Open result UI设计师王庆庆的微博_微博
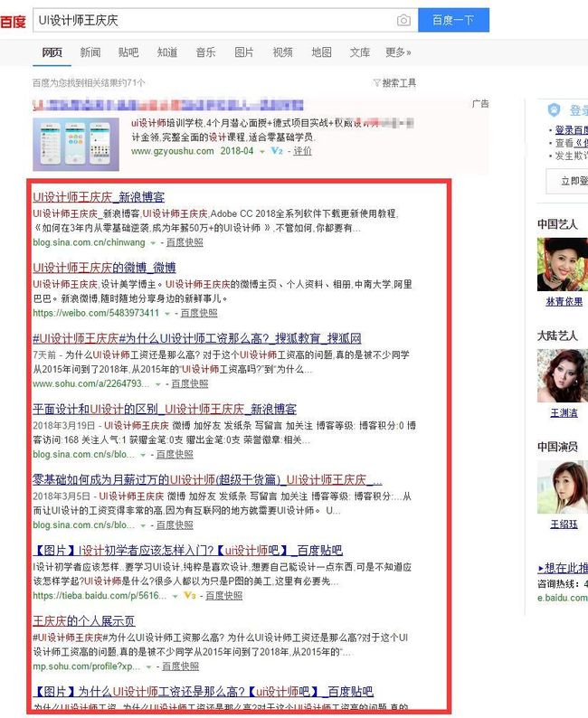Screen dimensions: 588x718 tap(104, 268)
